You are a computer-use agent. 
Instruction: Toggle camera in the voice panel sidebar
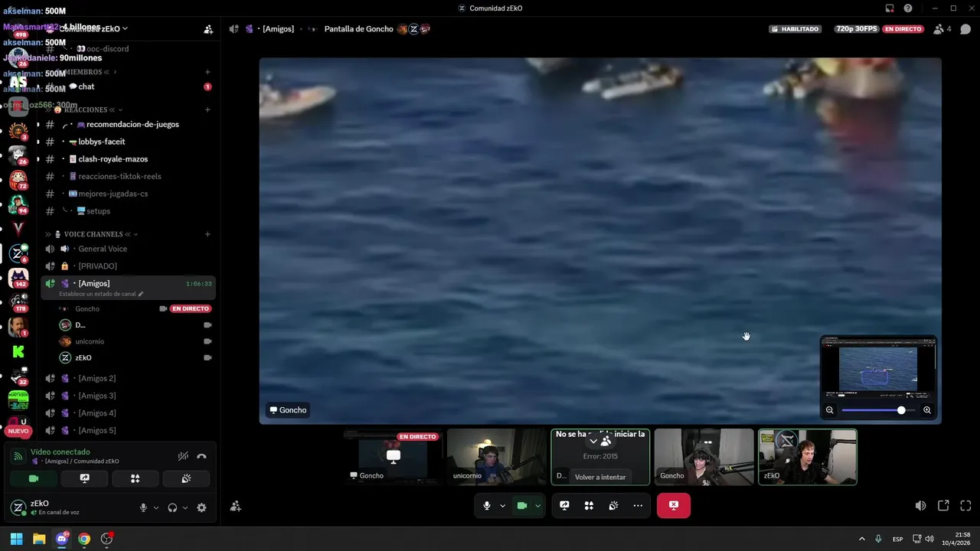click(x=34, y=478)
